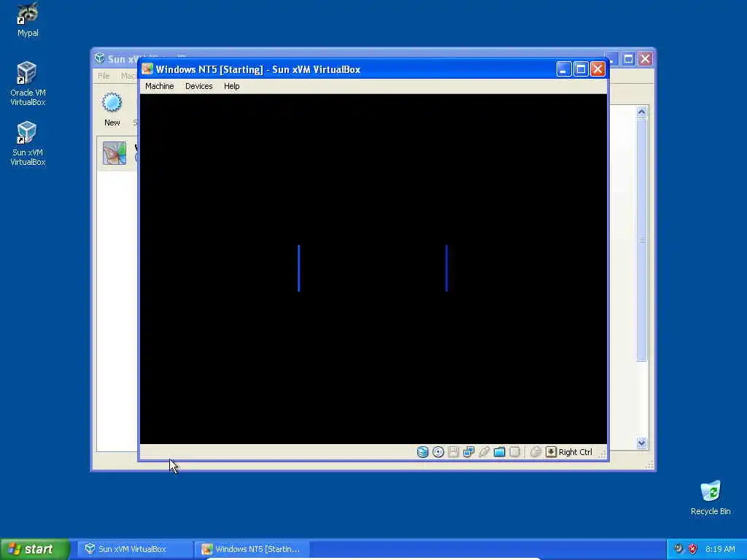Open the Oracle VM VirtualBox desktop shortcut

click(28, 84)
